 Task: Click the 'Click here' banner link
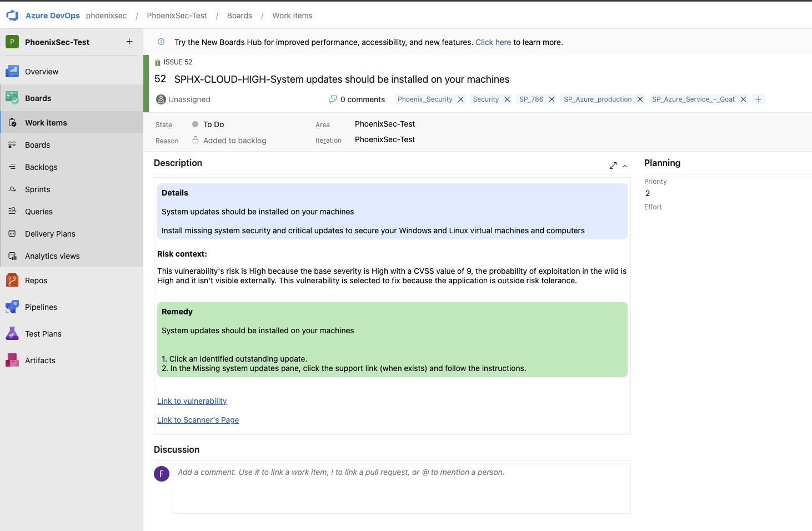pos(493,42)
